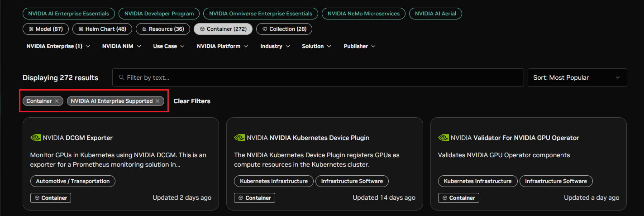Switch to the Collection (28) tab
The width and height of the screenshot is (644, 216).
(x=284, y=29)
